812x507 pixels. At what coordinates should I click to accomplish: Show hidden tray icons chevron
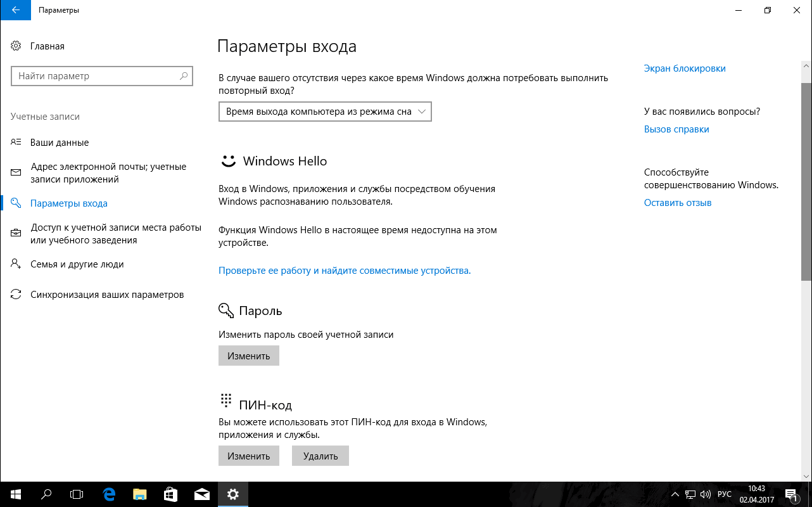click(676, 494)
